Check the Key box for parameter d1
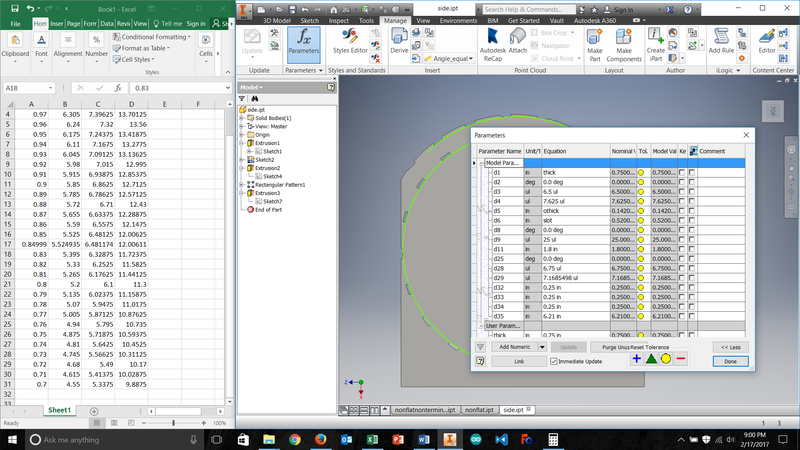800x450 pixels. click(682, 172)
